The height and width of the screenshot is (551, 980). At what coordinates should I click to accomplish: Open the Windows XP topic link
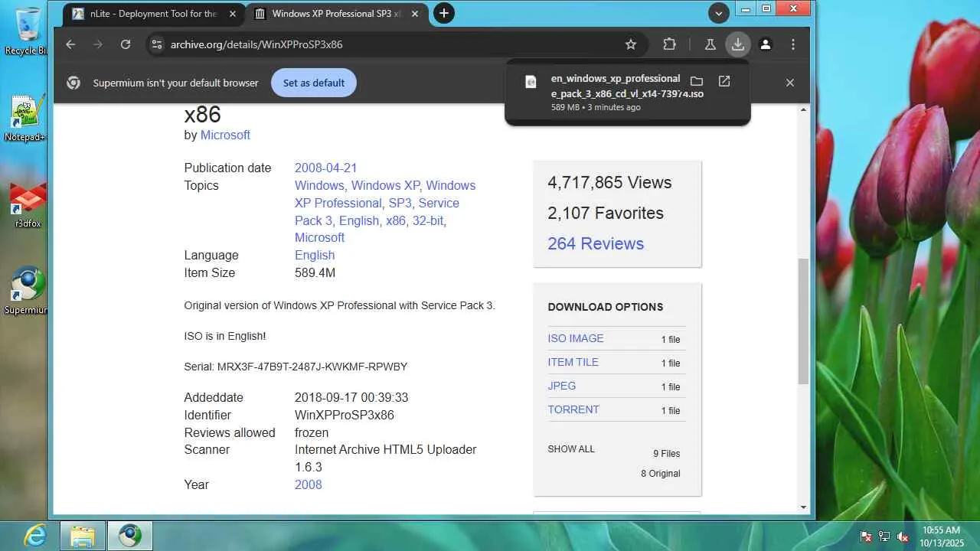(x=385, y=185)
